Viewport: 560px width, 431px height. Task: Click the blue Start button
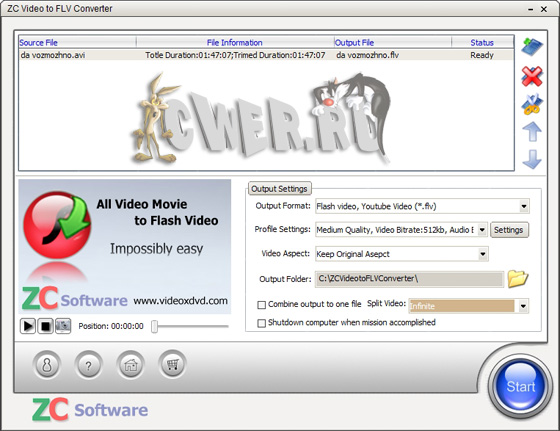[x=520, y=386]
